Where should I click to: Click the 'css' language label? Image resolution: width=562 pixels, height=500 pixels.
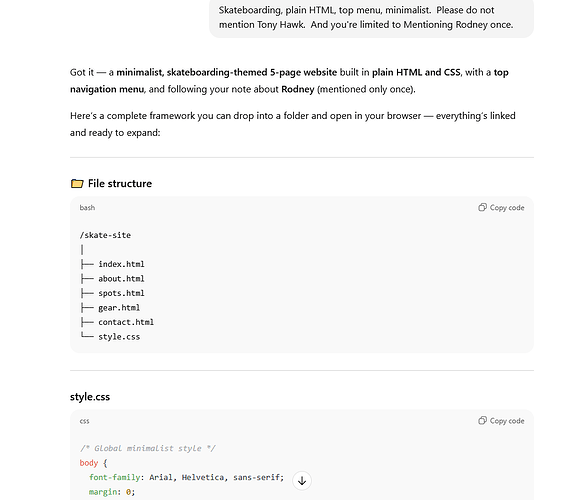tap(84, 421)
